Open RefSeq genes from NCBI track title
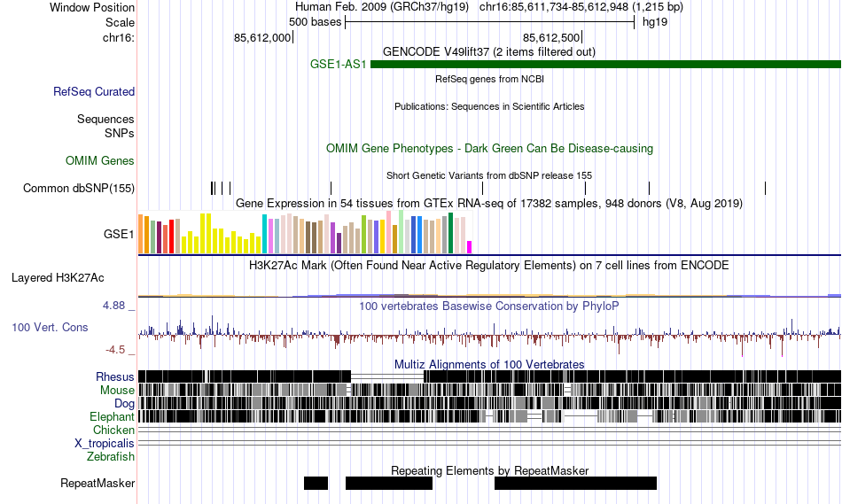This screenshot has height=504, width=842. tap(489, 79)
